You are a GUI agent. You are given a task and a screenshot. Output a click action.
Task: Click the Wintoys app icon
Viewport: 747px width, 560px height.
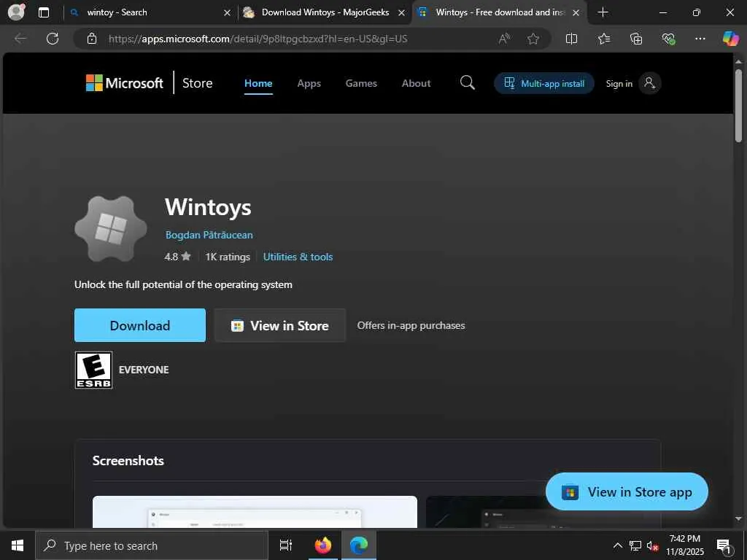(x=111, y=228)
